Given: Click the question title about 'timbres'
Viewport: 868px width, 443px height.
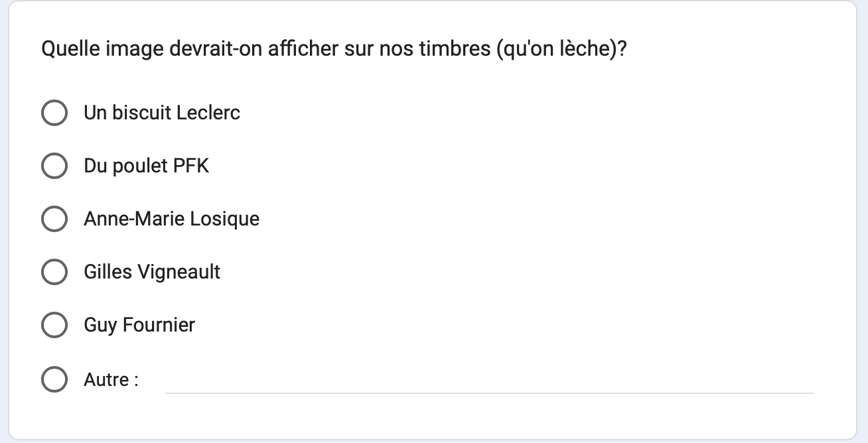Looking at the screenshot, I should coord(334,50).
